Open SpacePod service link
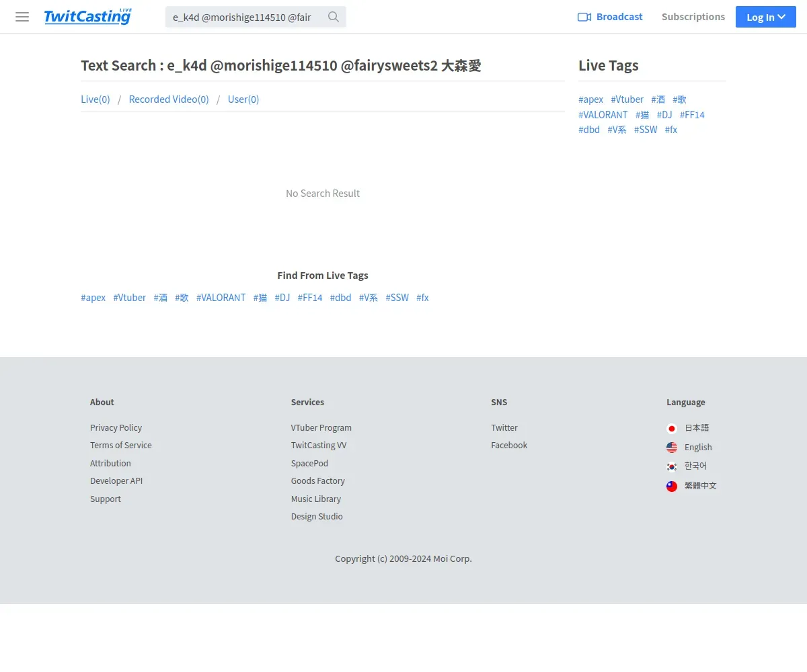Viewport: 807px width, 672px height. [x=310, y=464]
